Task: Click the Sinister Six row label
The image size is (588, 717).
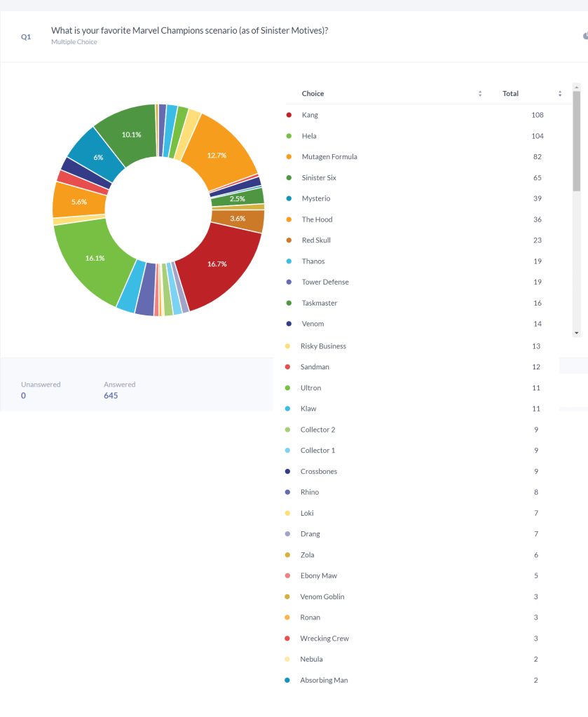Action: 319,178
